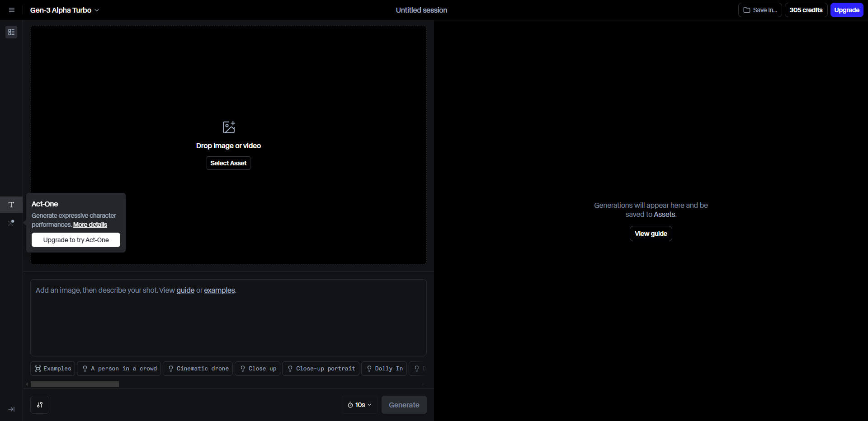Click the Examples preset chip

53,369
